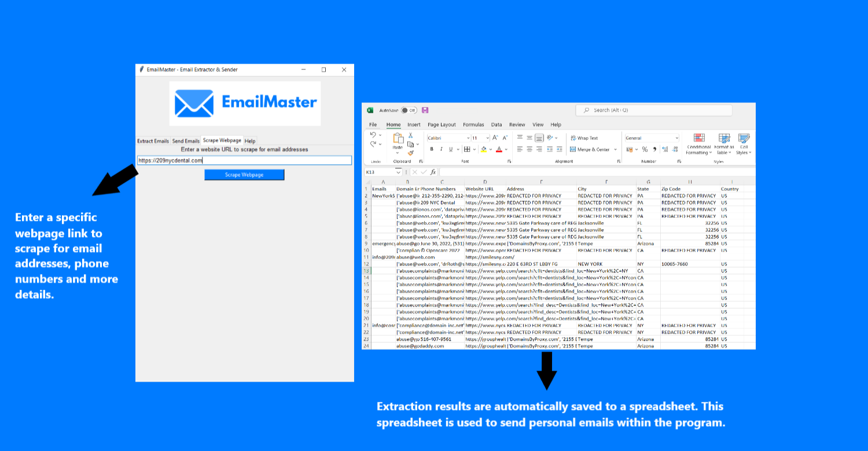Click the Align Right icon
The width and height of the screenshot is (868, 451).
point(539,149)
